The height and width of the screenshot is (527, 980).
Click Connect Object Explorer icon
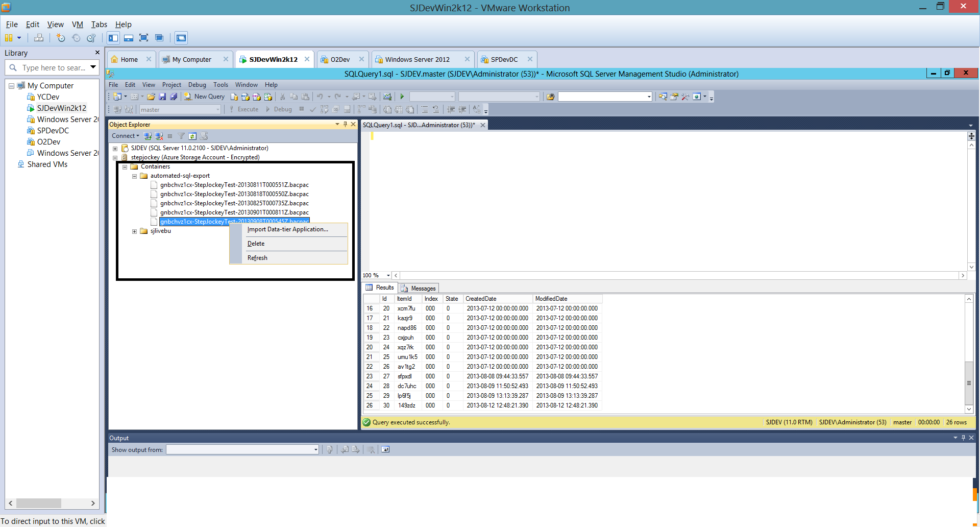point(148,136)
